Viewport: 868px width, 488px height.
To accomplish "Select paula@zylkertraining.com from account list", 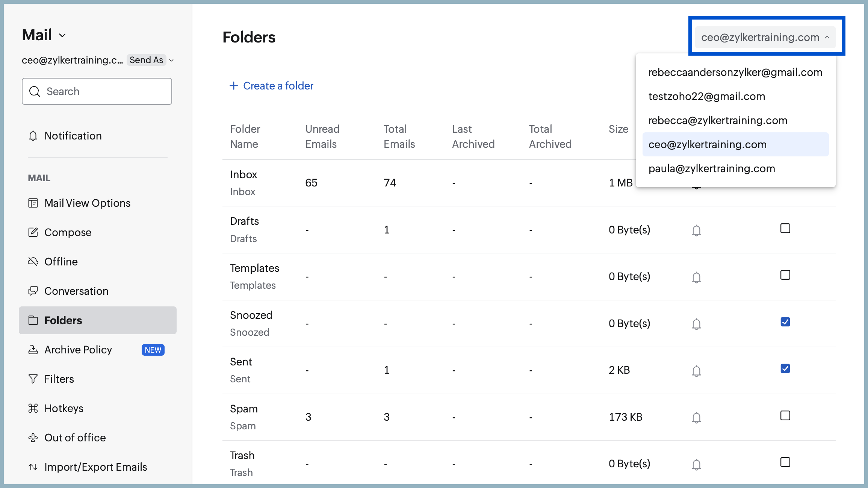I will point(735,168).
